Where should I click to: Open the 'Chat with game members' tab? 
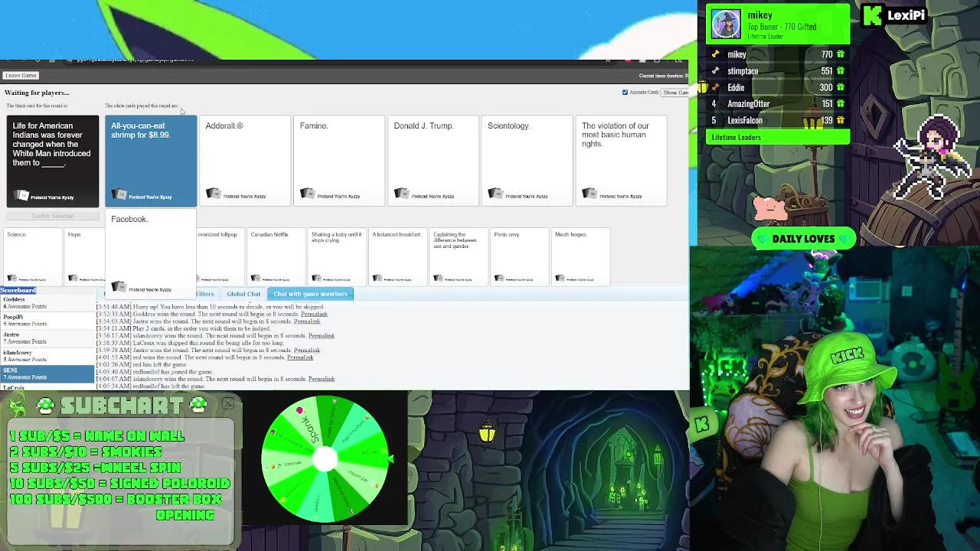point(310,294)
